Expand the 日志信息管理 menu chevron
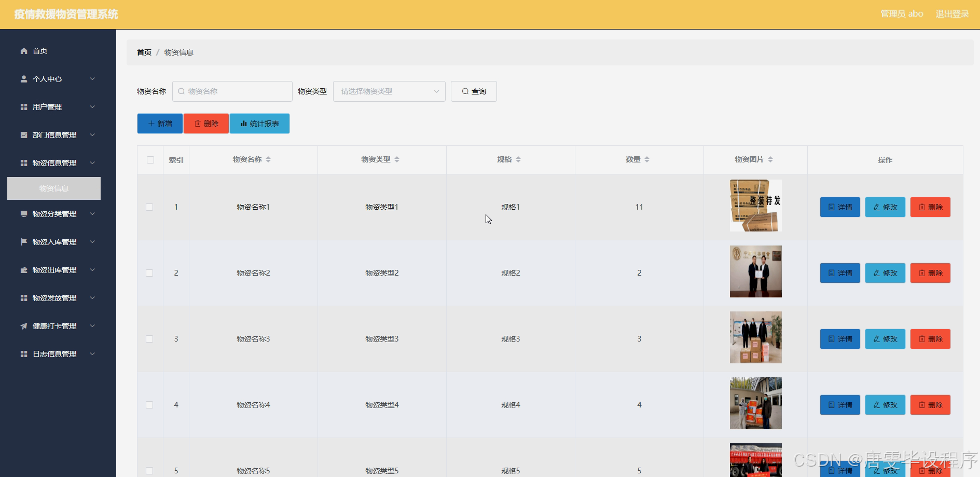Viewport: 980px width, 477px height. [92, 354]
